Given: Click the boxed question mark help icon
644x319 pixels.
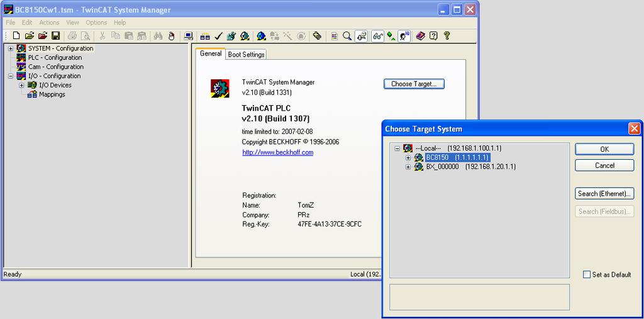Looking at the screenshot, I should pyautogui.click(x=433, y=36).
